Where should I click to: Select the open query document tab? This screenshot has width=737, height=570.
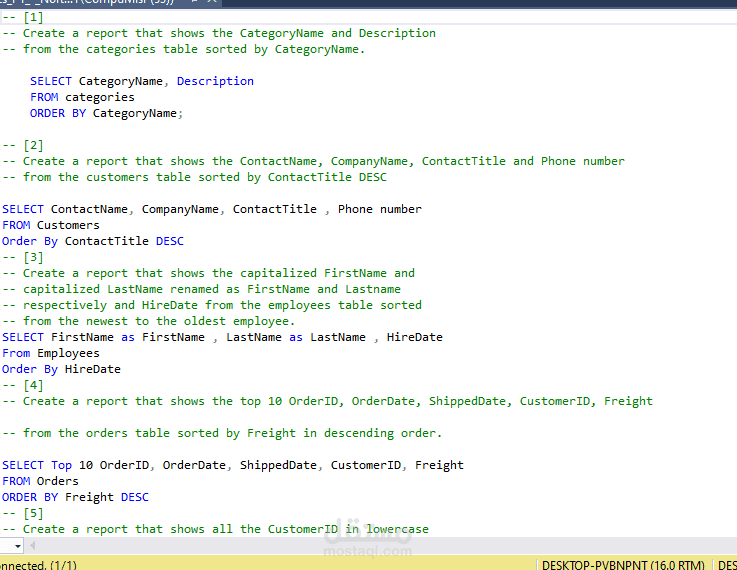(109, 2)
